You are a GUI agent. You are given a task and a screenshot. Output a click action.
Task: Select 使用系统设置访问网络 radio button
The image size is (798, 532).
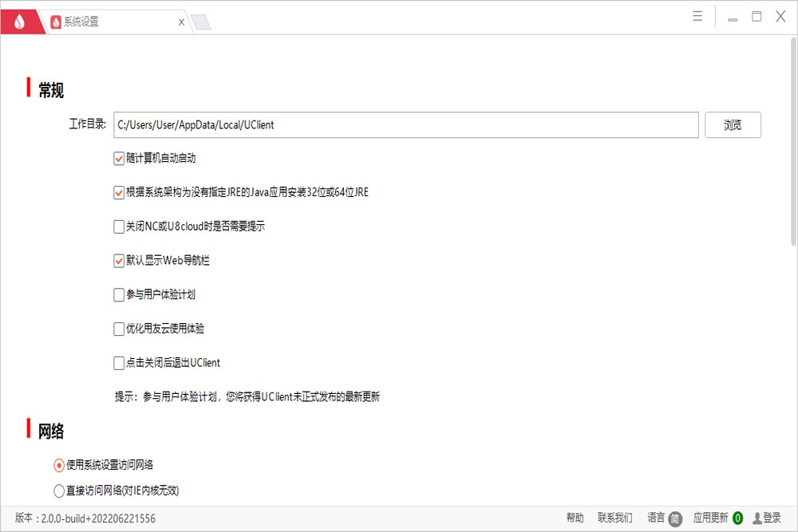pyautogui.click(x=59, y=465)
